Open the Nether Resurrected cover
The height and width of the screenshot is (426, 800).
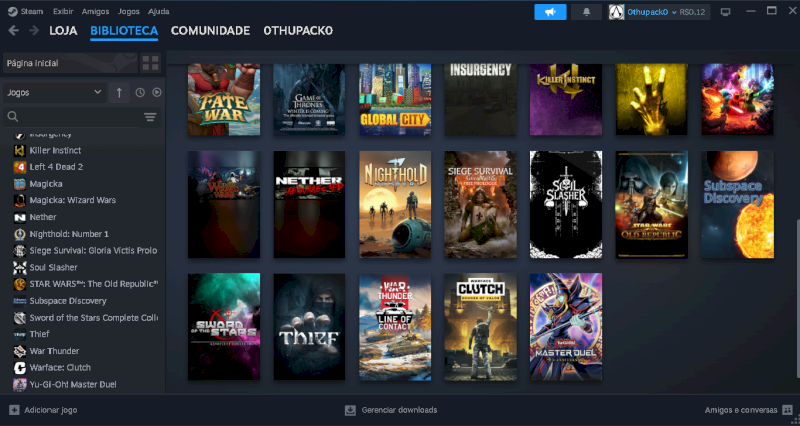(309, 204)
